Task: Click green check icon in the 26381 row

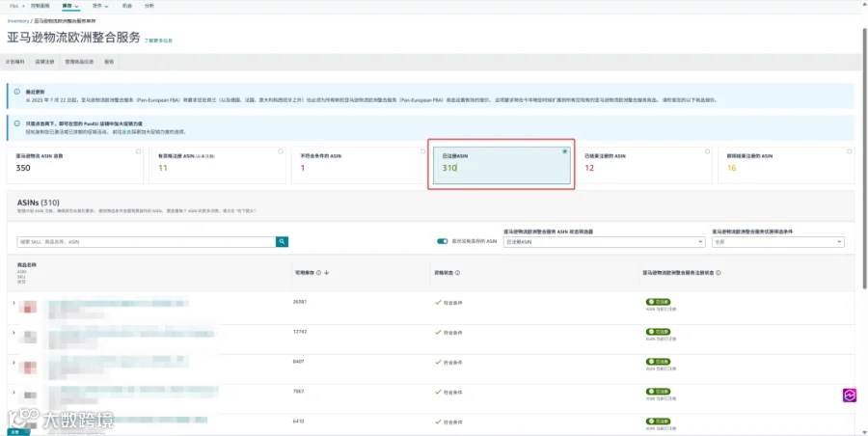Action: tap(438, 303)
